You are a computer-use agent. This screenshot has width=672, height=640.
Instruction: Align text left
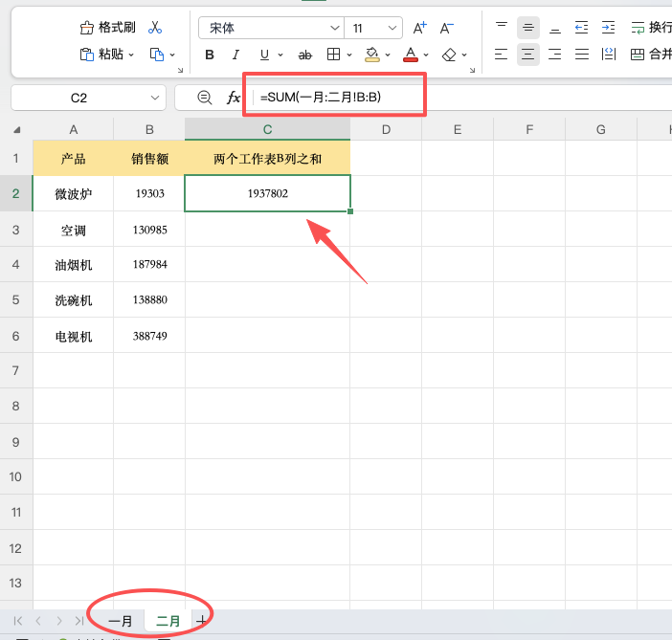pyautogui.click(x=501, y=55)
